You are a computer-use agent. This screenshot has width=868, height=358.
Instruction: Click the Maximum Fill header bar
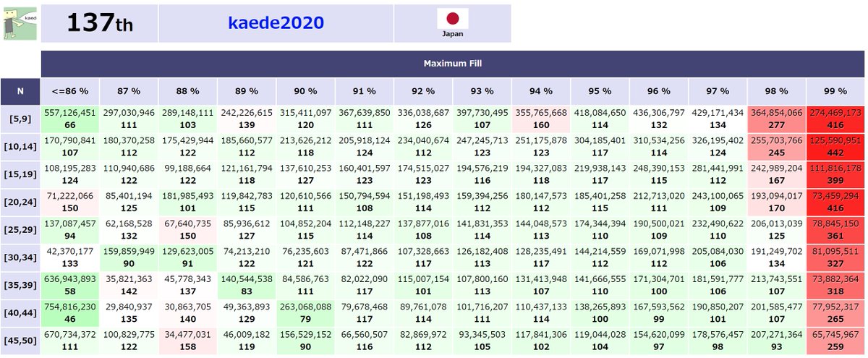click(x=453, y=64)
